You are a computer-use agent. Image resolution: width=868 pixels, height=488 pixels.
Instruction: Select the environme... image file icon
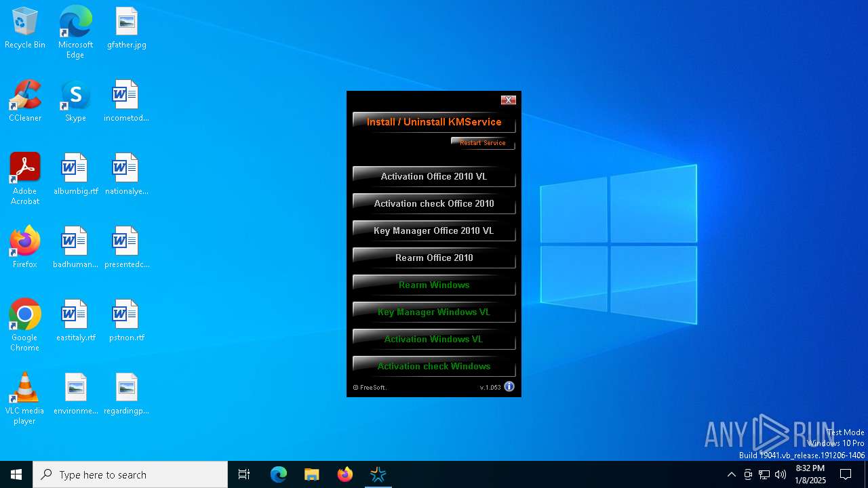tap(76, 394)
